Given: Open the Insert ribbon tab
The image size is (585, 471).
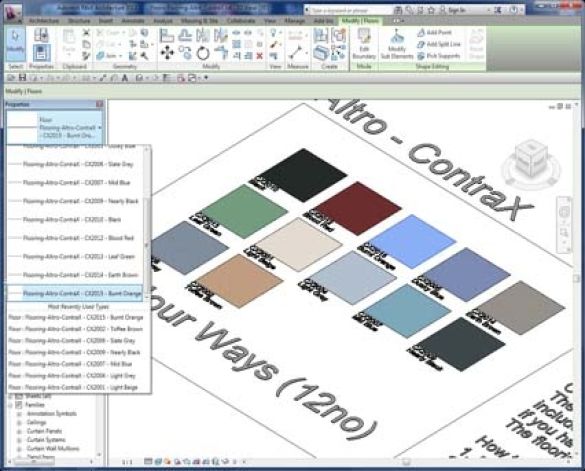Looking at the screenshot, I should point(106,21).
